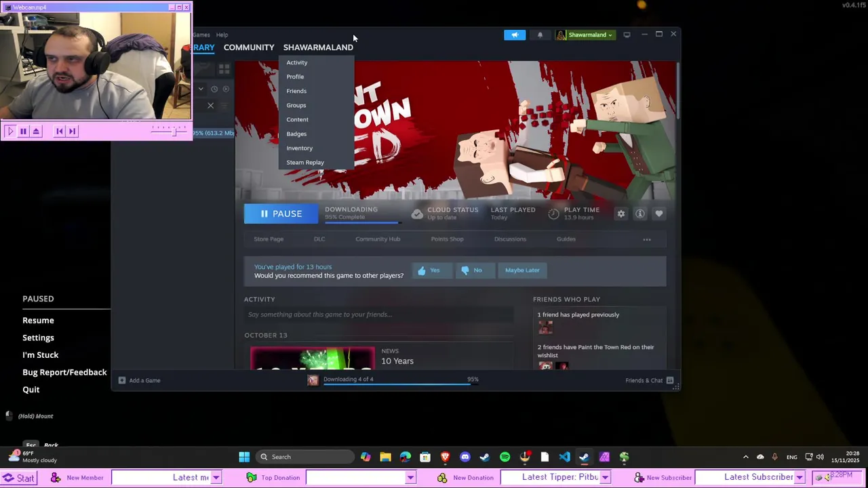Launch Brave browser from the taskbar
This screenshot has width=868, height=488.
446,457
